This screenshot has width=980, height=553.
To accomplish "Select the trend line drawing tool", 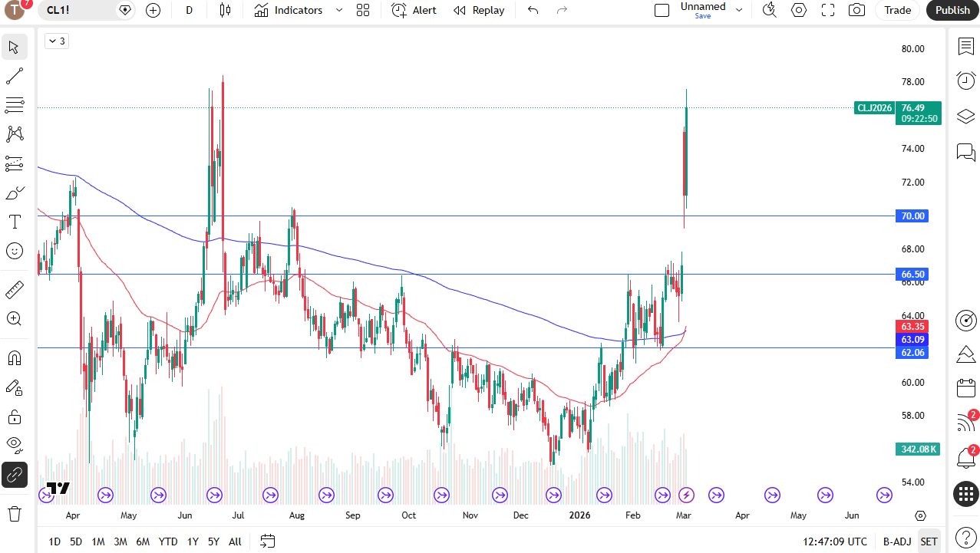I will tap(15, 76).
